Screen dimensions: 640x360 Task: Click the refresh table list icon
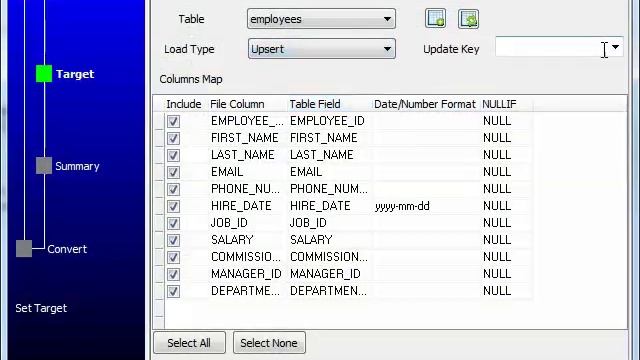(468, 19)
